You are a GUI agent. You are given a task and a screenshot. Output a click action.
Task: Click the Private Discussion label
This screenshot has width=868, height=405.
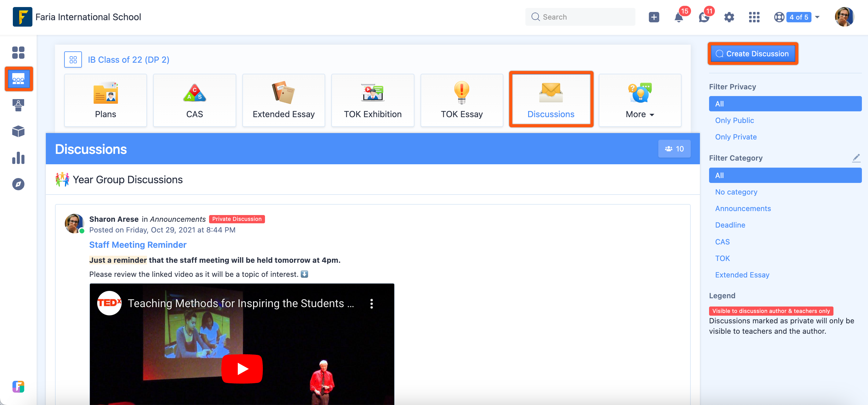tap(237, 219)
